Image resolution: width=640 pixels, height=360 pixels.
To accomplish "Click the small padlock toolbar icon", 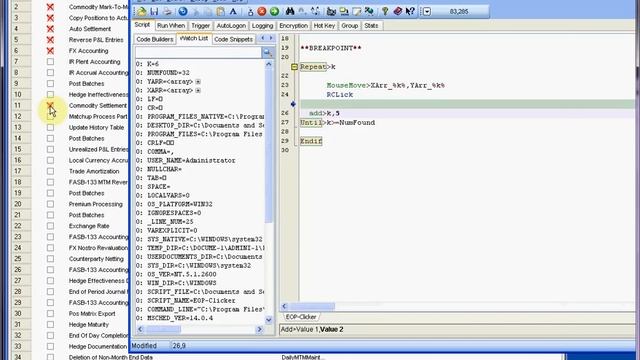I will coord(250,12).
